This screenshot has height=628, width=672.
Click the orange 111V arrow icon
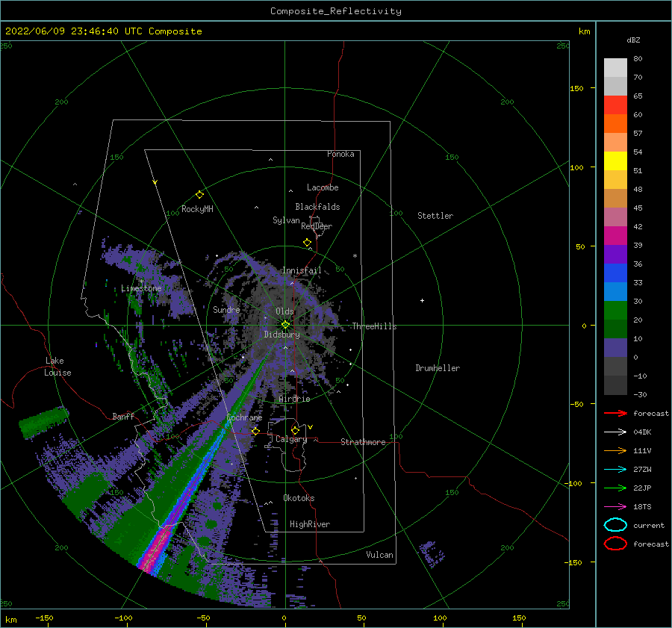(615, 450)
